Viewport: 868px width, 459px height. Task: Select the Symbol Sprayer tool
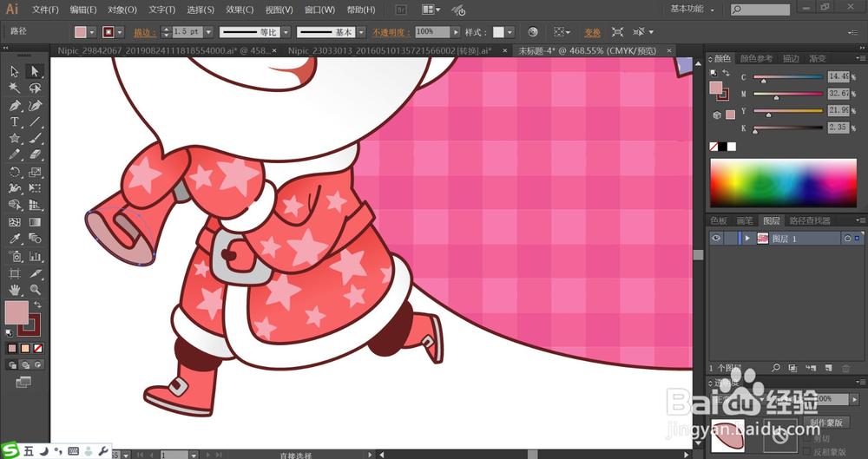click(x=15, y=256)
